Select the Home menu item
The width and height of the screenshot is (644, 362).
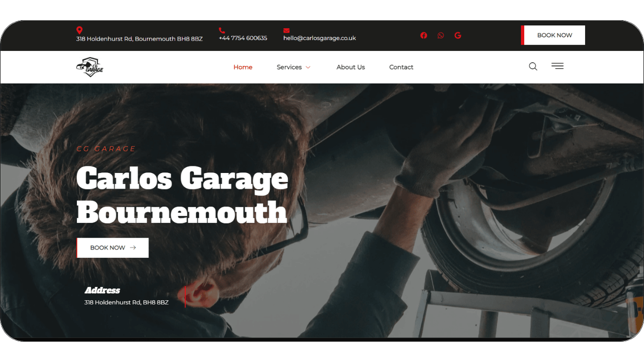point(243,67)
